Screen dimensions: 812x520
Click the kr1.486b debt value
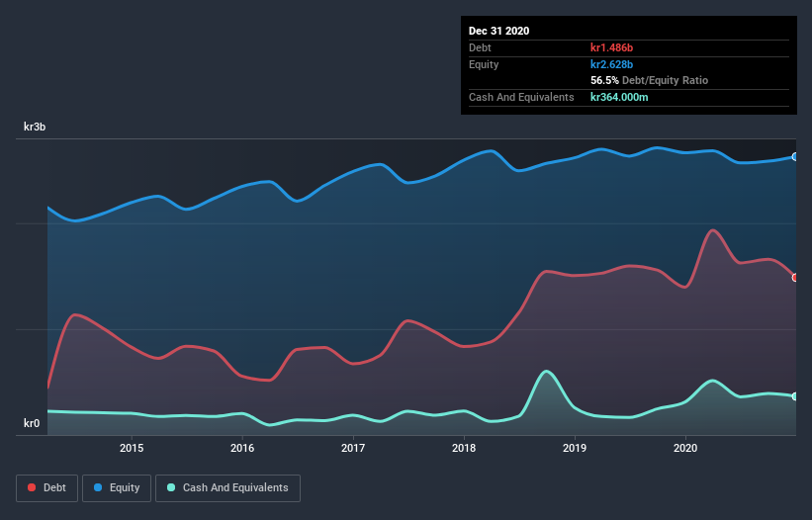click(611, 47)
